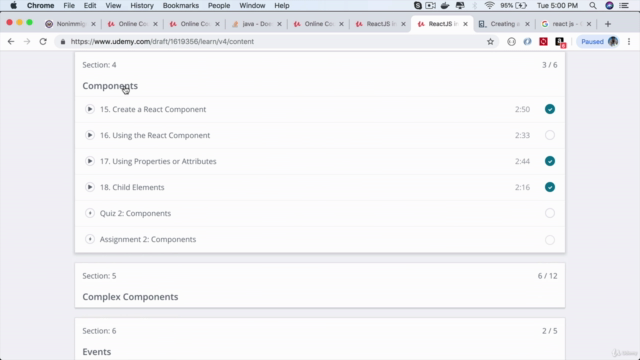Open Quiz 2 Components bolt icon
The width and height of the screenshot is (640, 360).
[x=90, y=213]
